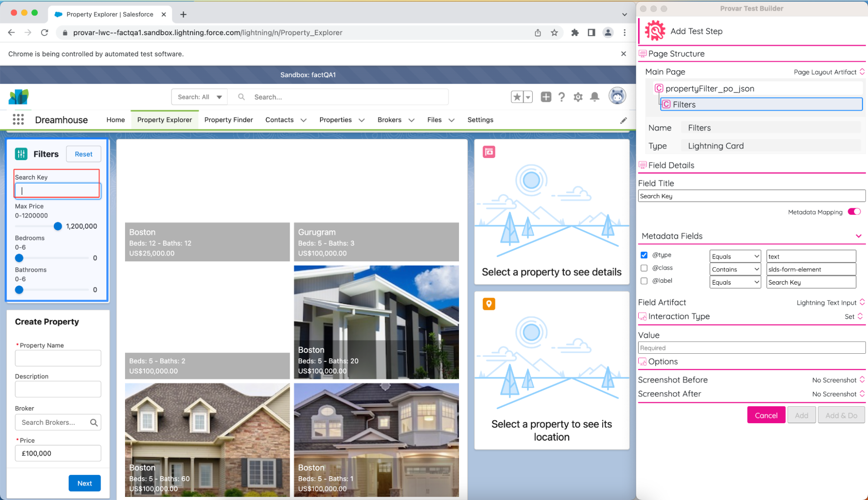Change the Page Layout Artifact selector
Screen dimensions: 868x500
click(829, 72)
